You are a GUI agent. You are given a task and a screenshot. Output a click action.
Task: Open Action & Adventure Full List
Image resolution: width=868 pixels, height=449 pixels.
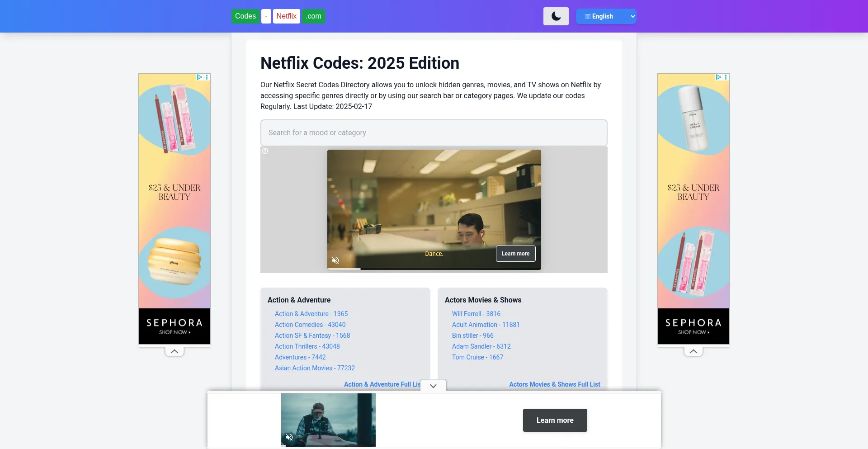pos(382,384)
